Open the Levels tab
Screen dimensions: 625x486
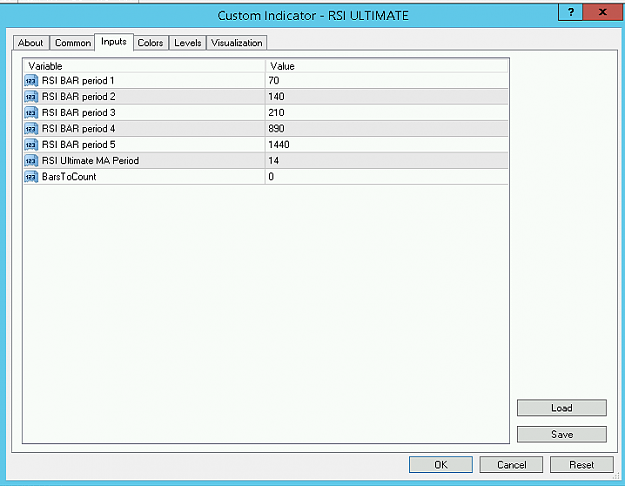[187, 43]
